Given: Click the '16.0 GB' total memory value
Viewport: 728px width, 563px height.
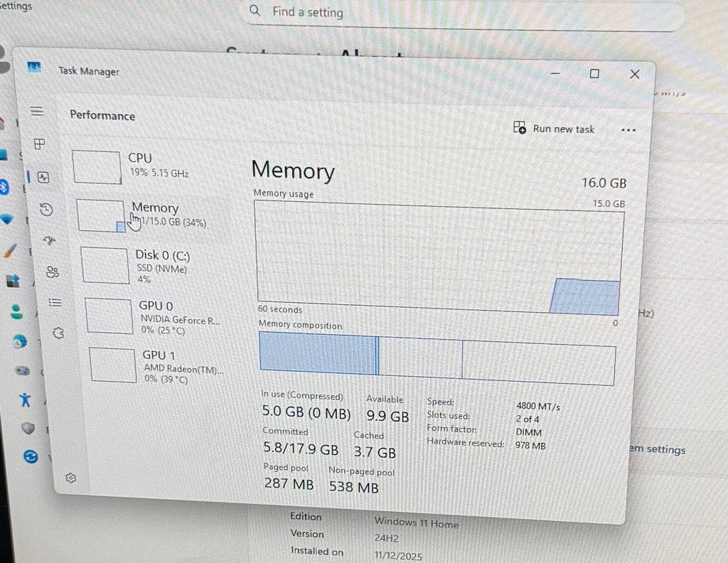Looking at the screenshot, I should pyautogui.click(x=604, y=183).
